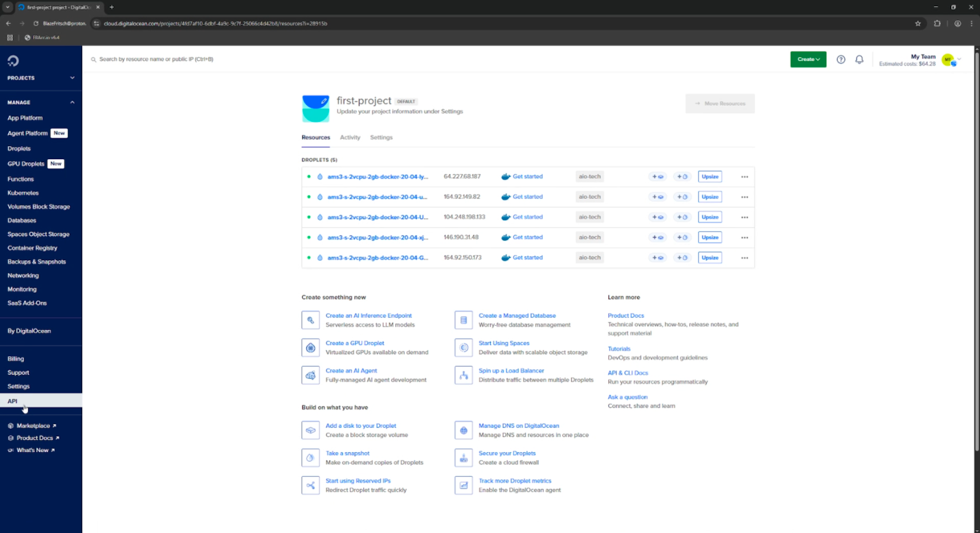Click the Start Using Spaces icon tile
Viewport: 980px width, 533px height.
pos(464,348)
